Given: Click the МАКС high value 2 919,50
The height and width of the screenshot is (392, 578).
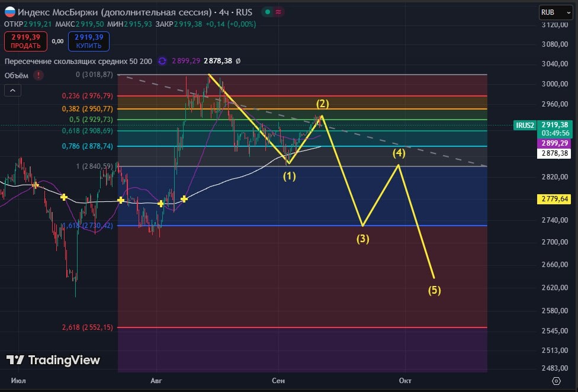Looking at the screenshot, I should pos(89,24).
